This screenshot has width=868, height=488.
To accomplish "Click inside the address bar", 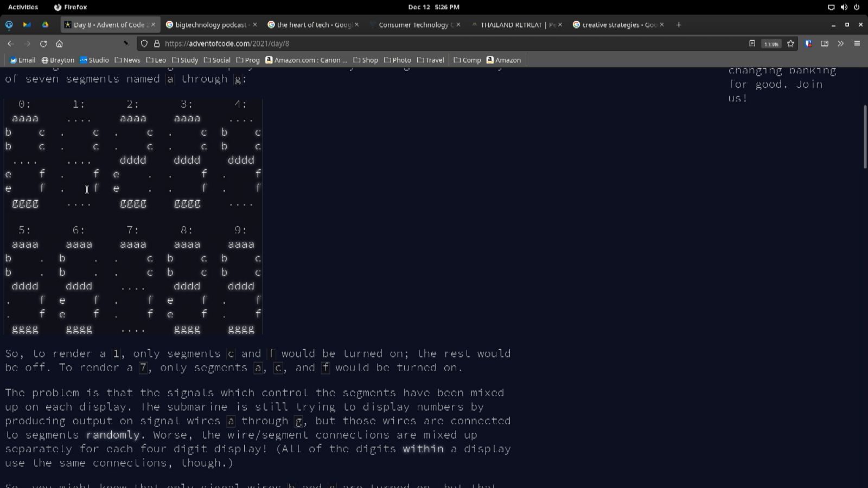I will click(380, 44).
